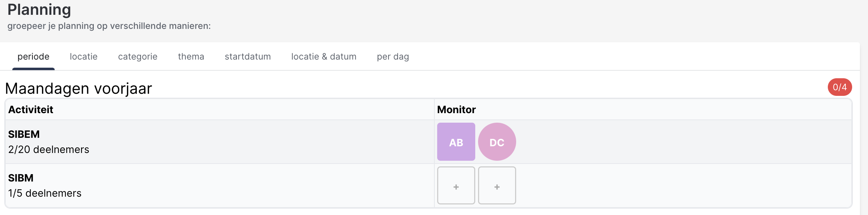Switch to the periode tab
The width and height of the screenshot is (868, 215).
point(33,57)
